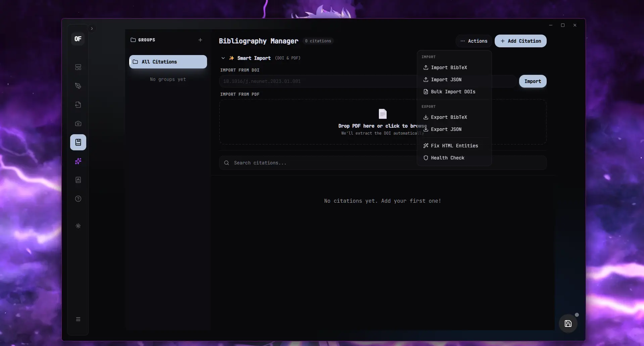This screenshot has height=346, width=644.
Task: Open the dashboard layout sidebar icon
Action: pos(78,67)
